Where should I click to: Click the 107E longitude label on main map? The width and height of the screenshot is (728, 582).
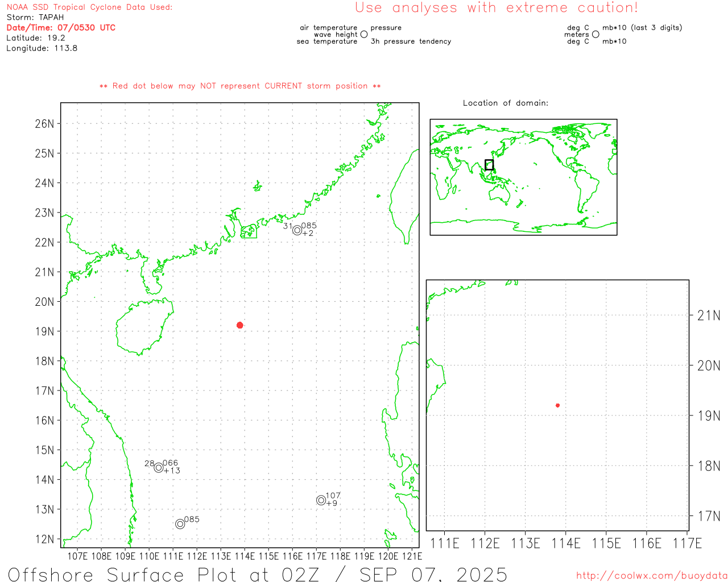click(x=77, y=556)
